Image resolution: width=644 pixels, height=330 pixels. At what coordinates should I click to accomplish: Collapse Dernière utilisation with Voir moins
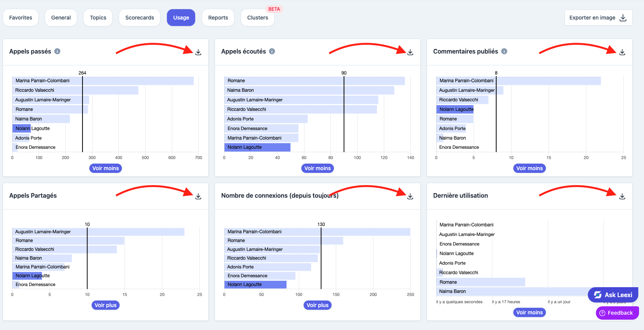[x=529, y=312]
